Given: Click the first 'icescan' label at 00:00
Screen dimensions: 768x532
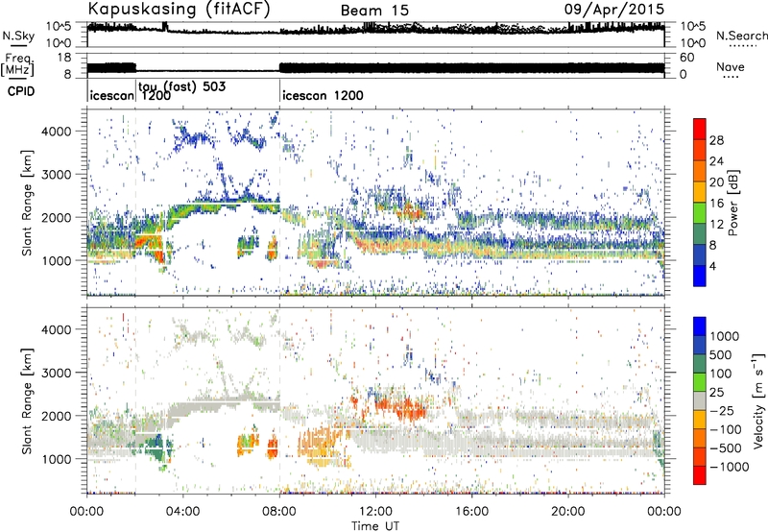Looking at the screenshot, I should click(x=112, y=95).
